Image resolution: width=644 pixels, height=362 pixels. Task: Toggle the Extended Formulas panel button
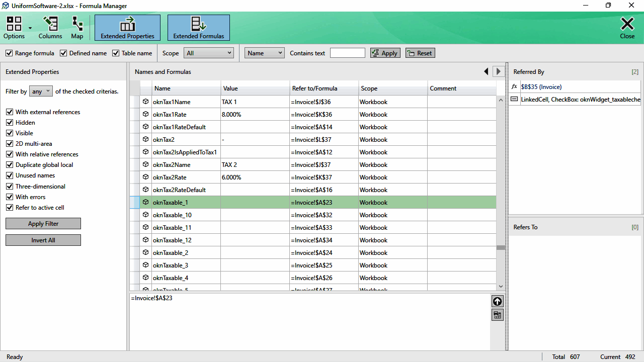tap(199, 28)
